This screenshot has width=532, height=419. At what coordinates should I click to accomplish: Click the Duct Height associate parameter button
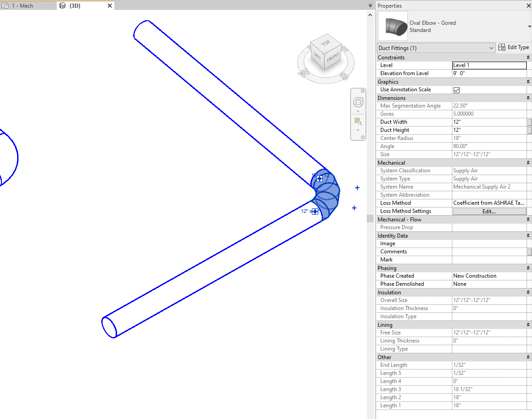(529, 130)
